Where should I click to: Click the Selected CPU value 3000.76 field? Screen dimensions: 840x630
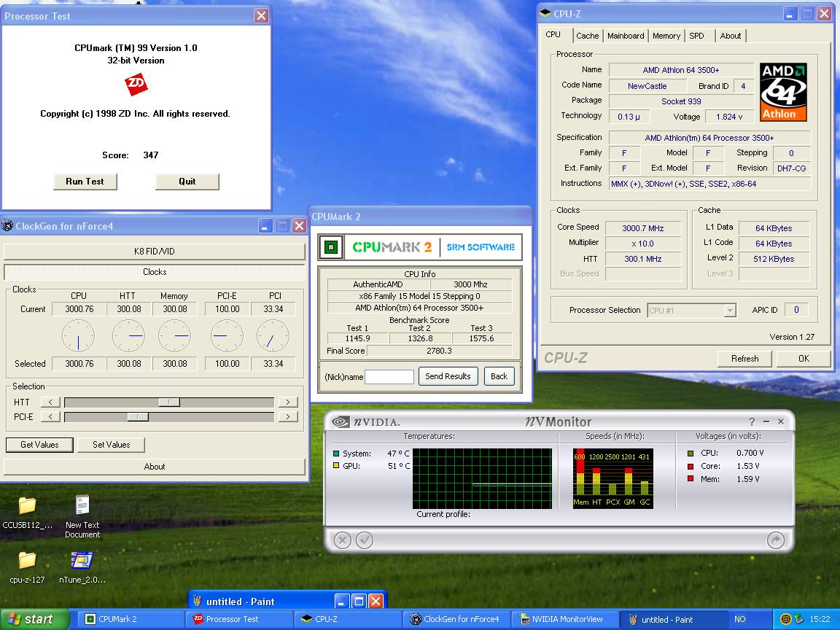[x=79, y=364]
